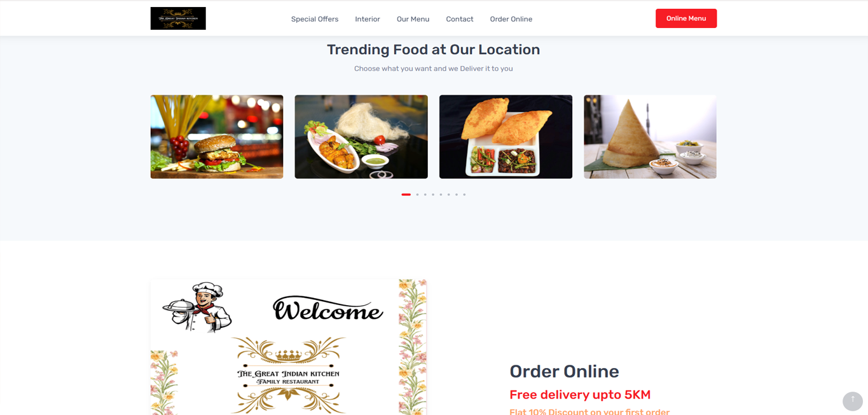Select Order Online in the navigation bar

(511, 19)
